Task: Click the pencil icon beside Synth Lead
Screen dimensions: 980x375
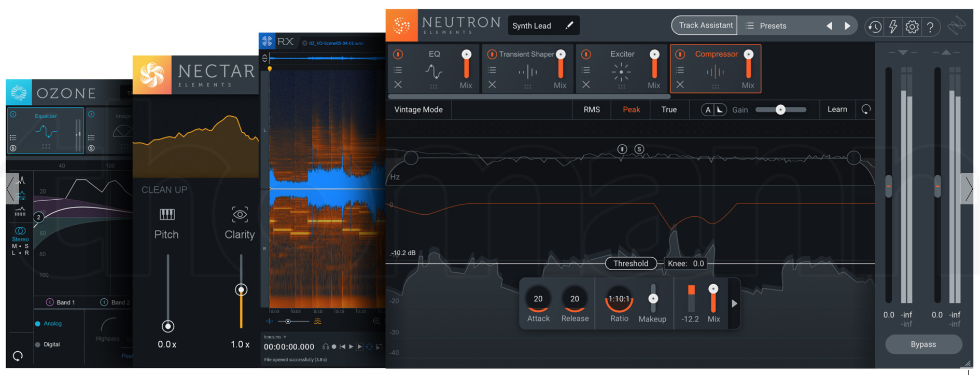Action: tap(569, 25)
